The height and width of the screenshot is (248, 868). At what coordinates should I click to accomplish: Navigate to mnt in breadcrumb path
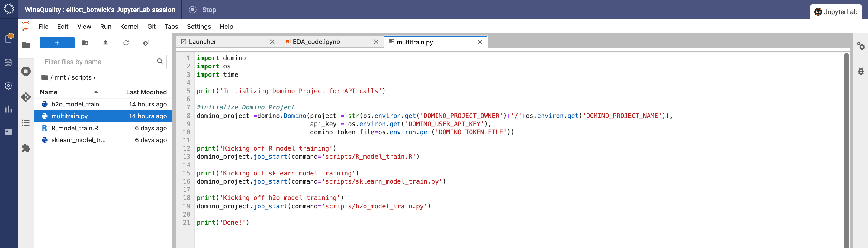[x=60, y=77]
